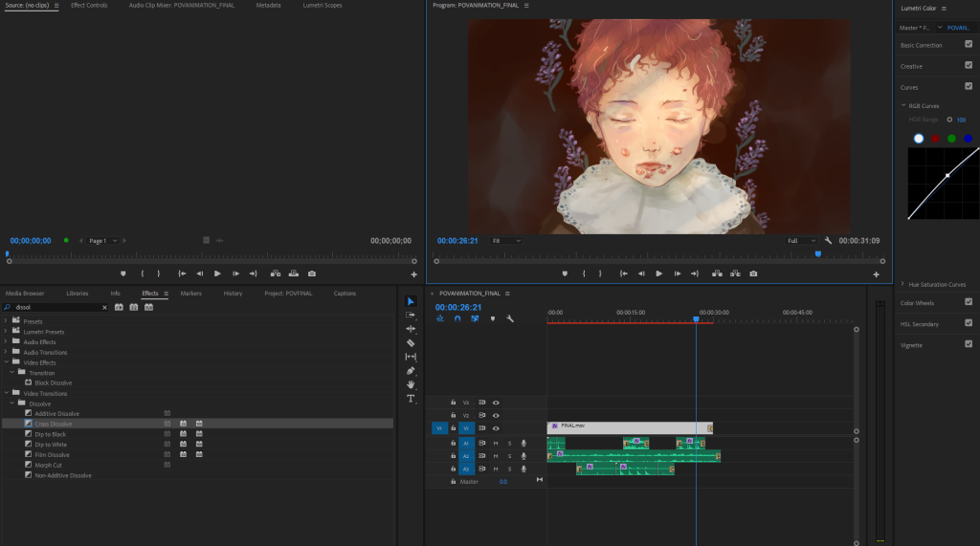Open Full playback resolution dropdown
This screenshot has width=980, height=546.
pos(801,241)
